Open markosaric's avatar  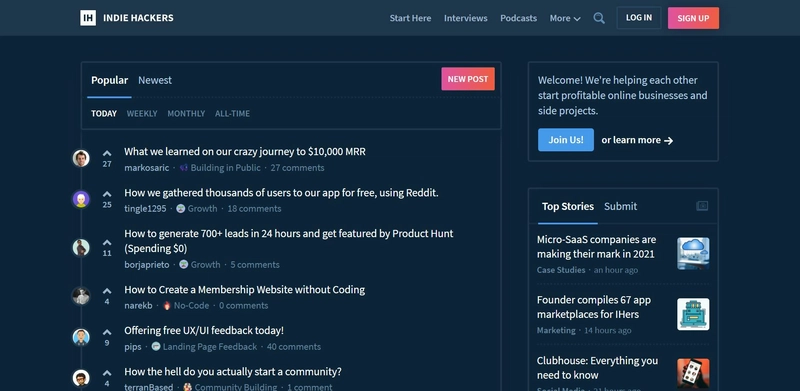pos(81,158)
